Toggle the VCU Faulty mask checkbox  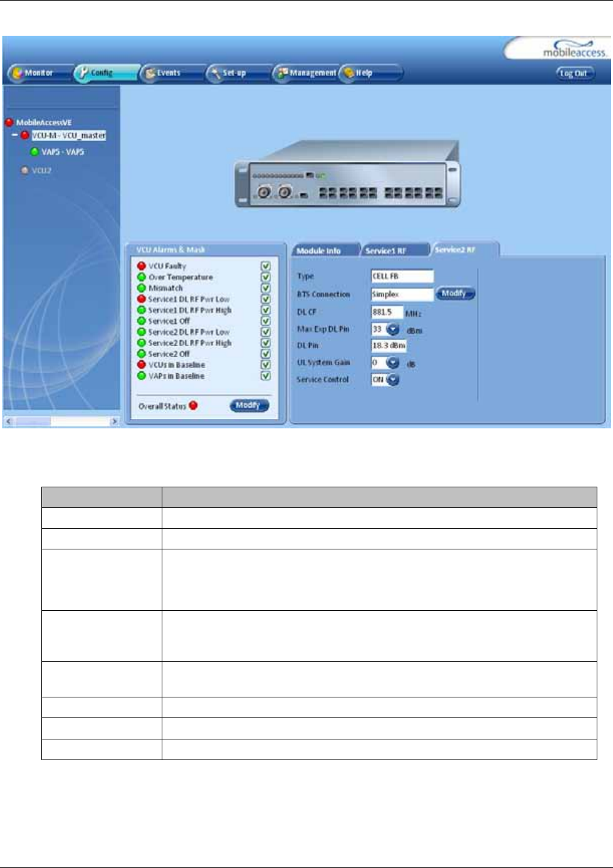[266, 266]
